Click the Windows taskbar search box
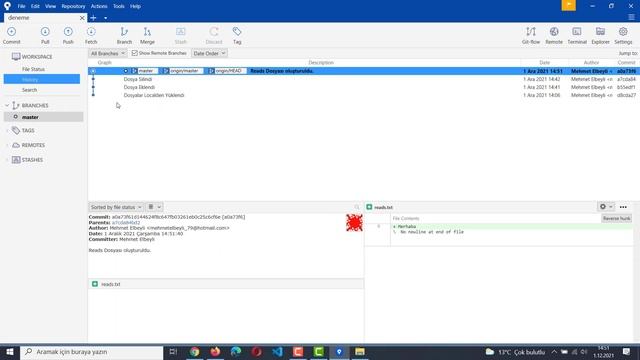Viewport: 640px width, 360px height. click(x=92, y=351)
